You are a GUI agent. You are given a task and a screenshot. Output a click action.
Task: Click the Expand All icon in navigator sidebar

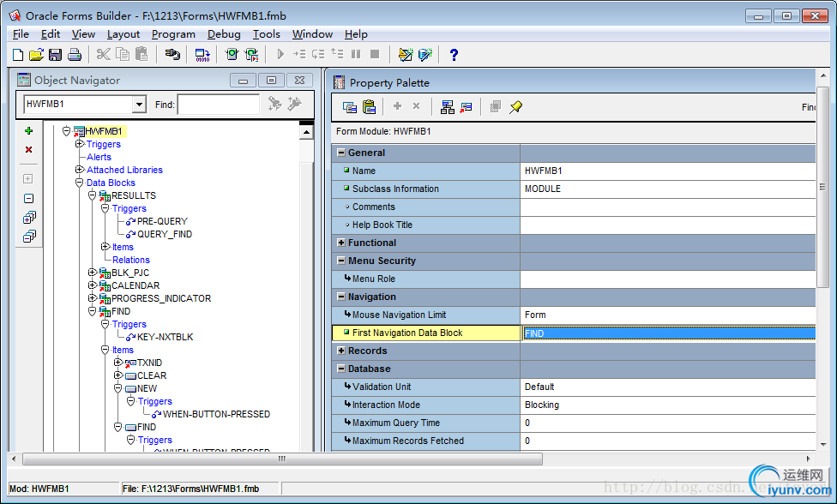(x=29, y=218)
